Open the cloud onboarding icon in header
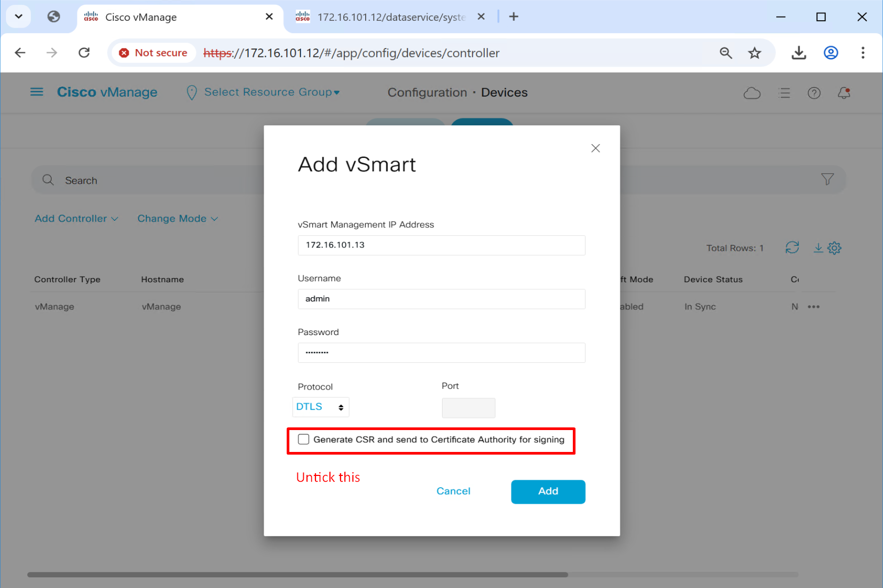883x588 pixels. (752, 93)
